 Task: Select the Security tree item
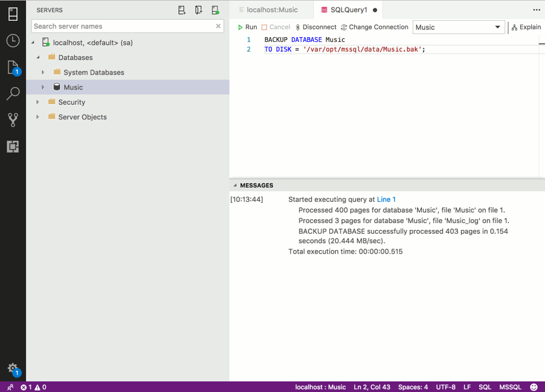click(x=71, y=102)
